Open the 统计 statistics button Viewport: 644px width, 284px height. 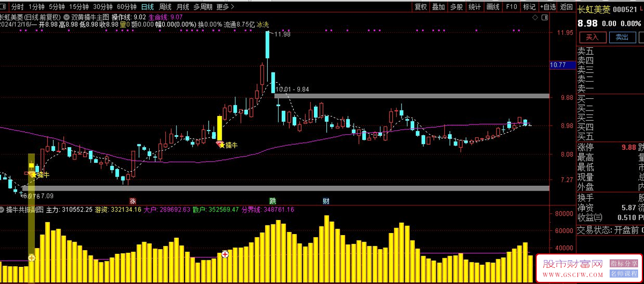(x=474, y=7)
